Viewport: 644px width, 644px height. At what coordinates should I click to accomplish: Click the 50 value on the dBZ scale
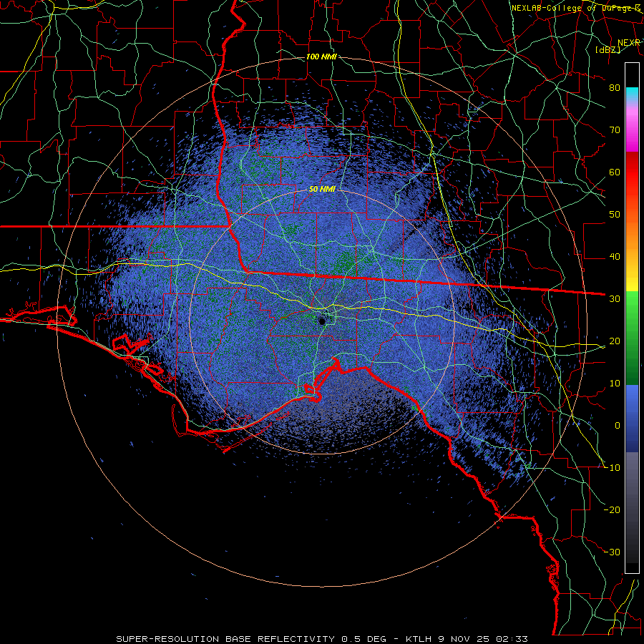point(615,215)
